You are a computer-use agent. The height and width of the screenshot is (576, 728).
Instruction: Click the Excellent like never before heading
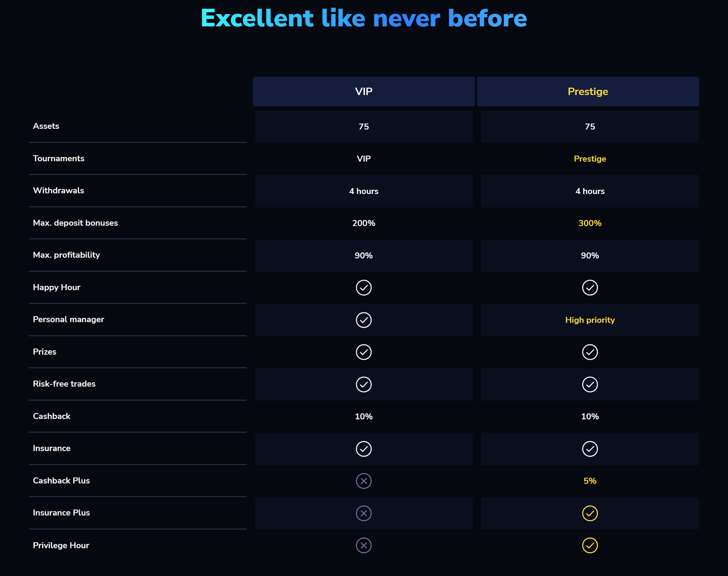pyautogui.click(x=364, y=18)
